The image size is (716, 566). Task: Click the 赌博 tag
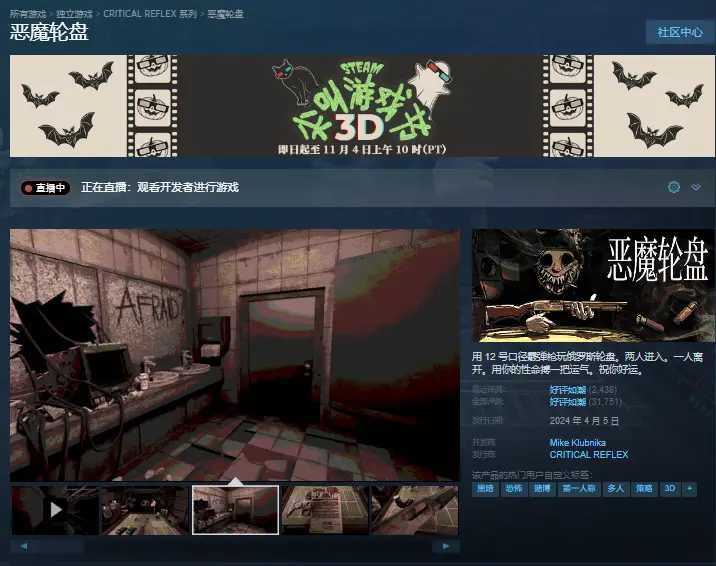point(542,489)
